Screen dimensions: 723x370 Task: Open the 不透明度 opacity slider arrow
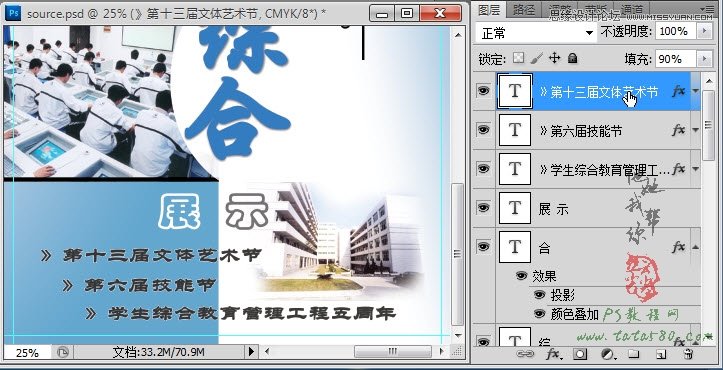(x=703, y=32)
